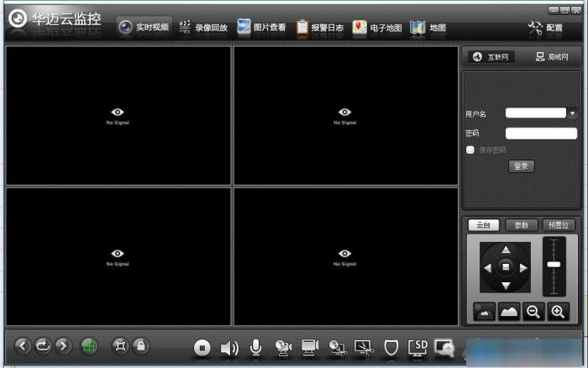Go to next page of video windows
Viewport: 588px width, 368px height.
pos(63,345)
